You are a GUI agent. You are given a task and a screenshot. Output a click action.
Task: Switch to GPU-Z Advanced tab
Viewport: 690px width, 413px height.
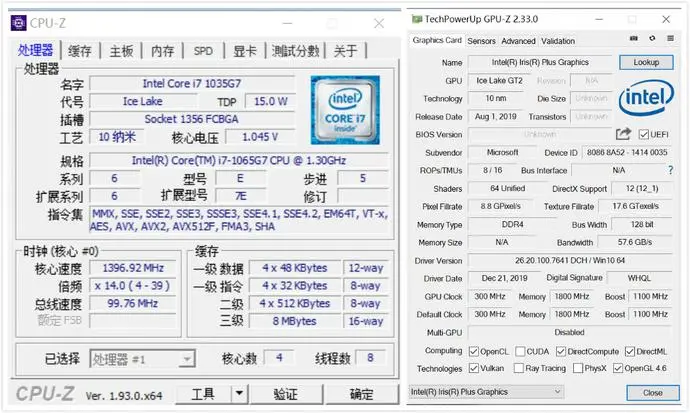click(x=518, y=41)
